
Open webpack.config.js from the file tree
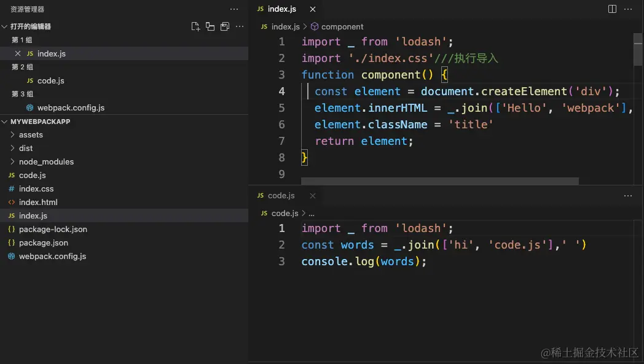(x=53, y=257)
